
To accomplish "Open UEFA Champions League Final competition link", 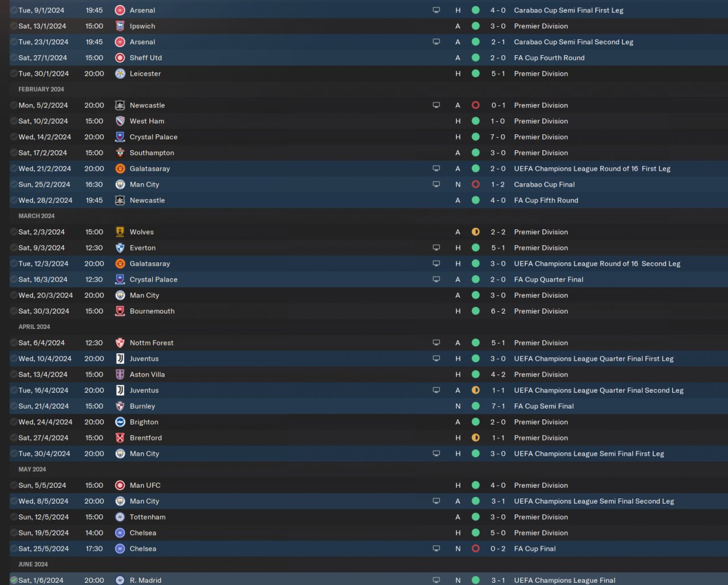I will [564, 580].
